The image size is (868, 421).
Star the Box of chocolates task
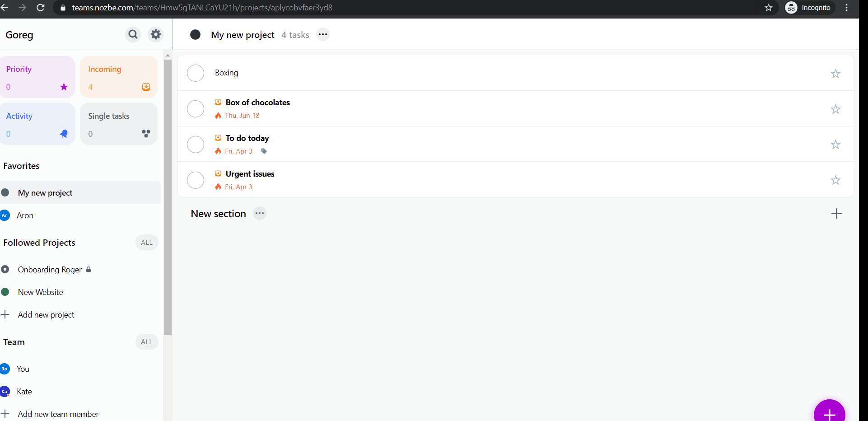click(835, 109)
